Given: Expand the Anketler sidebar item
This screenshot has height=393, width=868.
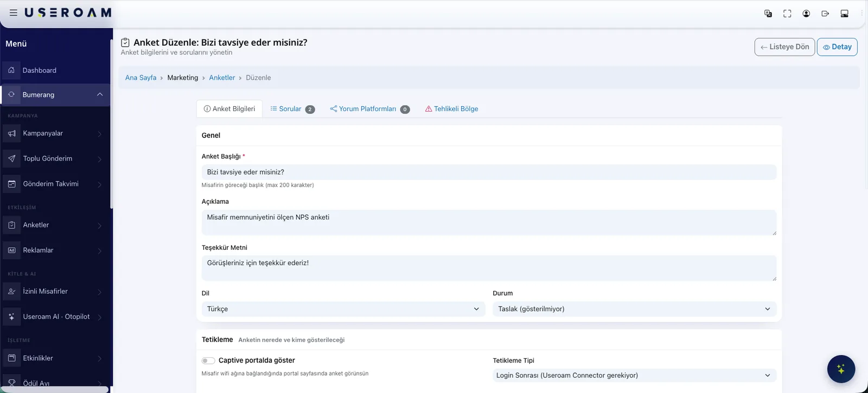Looking at the screenshot, I should pyautogui.click(x=55, y=225).
